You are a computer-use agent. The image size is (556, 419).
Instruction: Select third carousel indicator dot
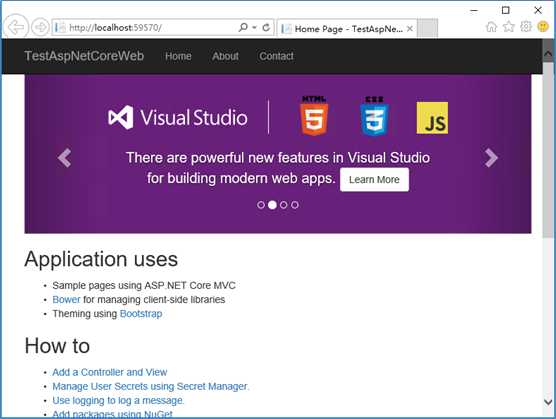(x=284, y=205)
